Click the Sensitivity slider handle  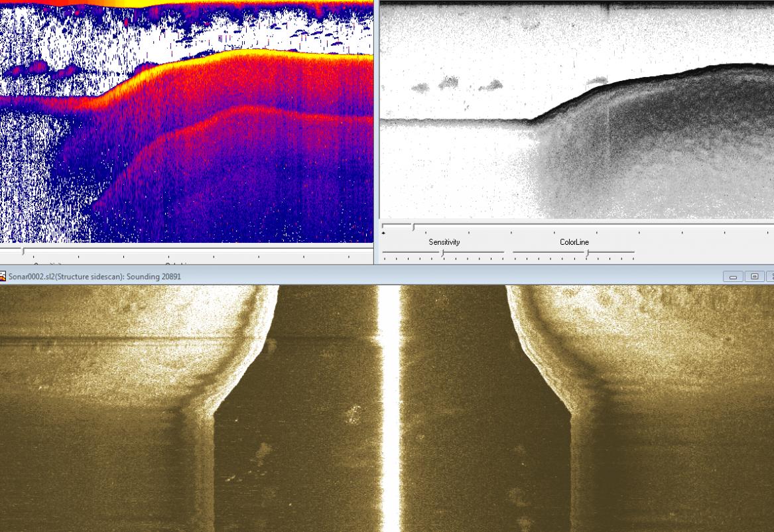(443, 253)
